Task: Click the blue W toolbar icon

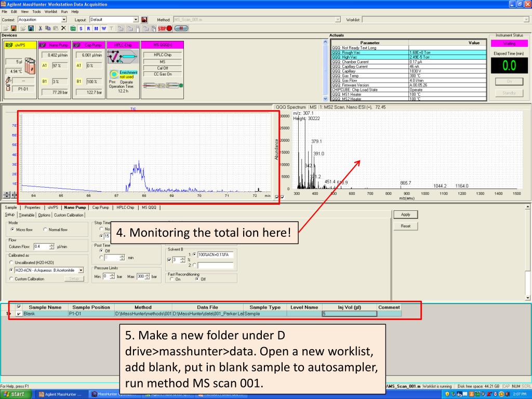Action: (x=103, y=28)
